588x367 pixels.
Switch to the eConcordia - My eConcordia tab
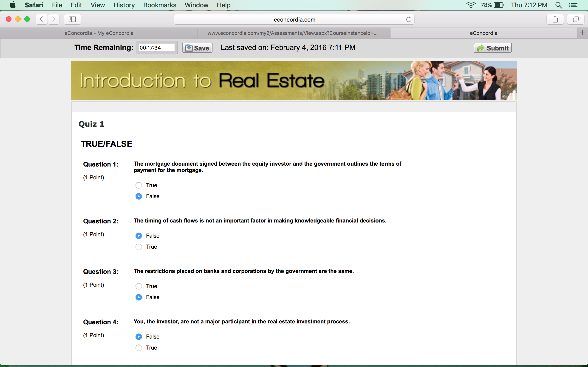99,33
